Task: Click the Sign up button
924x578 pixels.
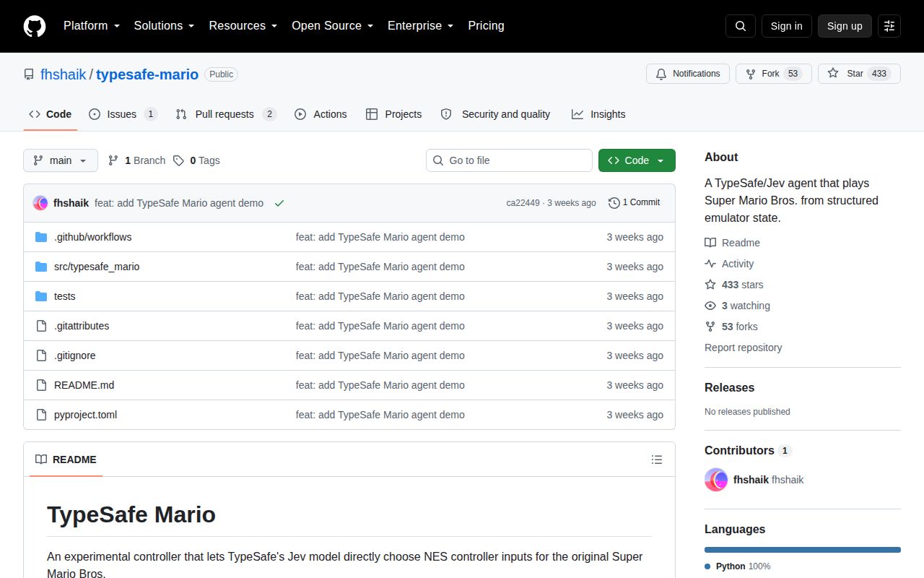Action: point(845,26)
